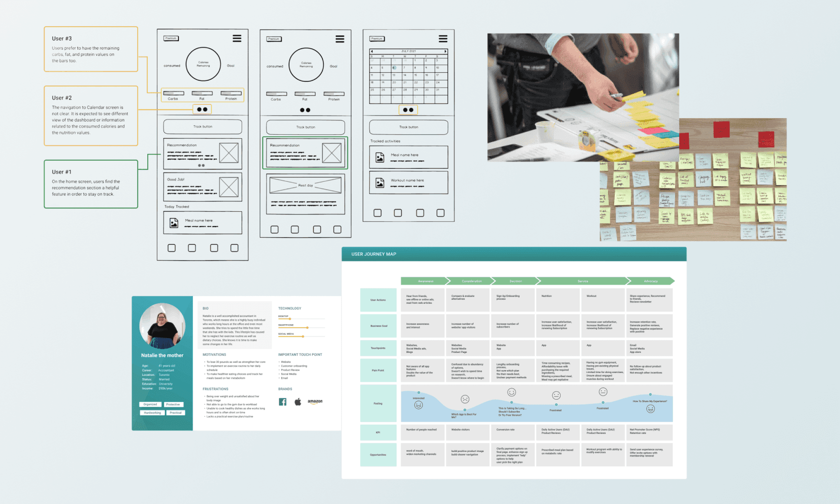Select the Decision journey stage
840x504 pixels.
516,281
